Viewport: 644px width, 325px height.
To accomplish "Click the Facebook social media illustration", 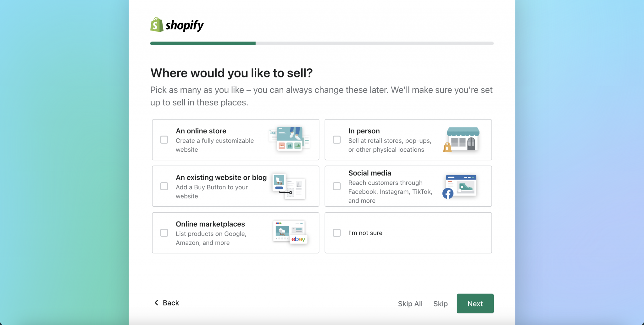I will point(459,187).
